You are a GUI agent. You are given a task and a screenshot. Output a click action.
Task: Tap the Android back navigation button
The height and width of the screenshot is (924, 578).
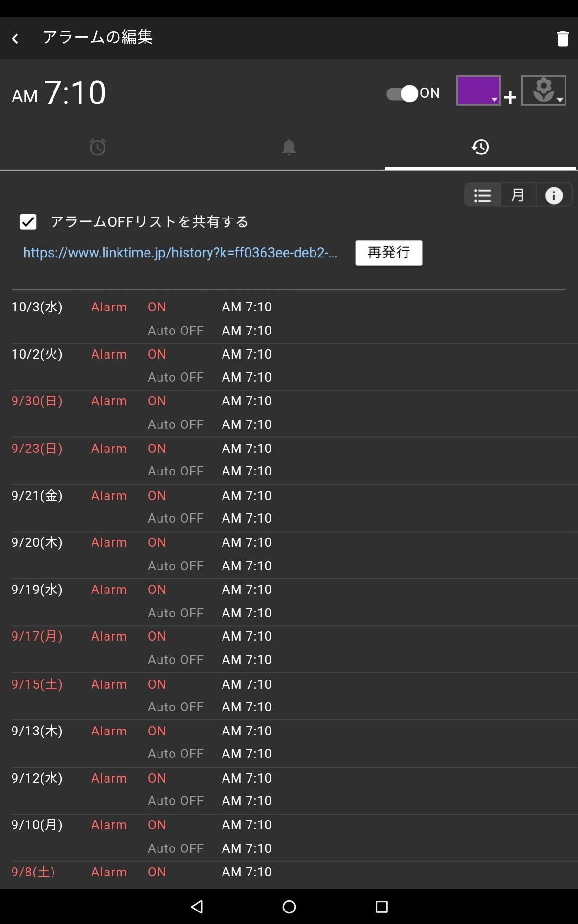click(197, 907)
